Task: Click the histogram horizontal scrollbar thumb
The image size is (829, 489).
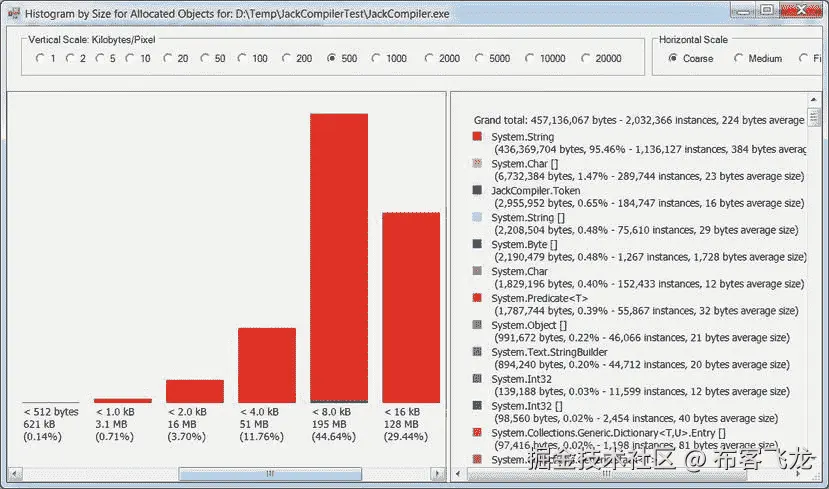Action: pyautogui.click(x=270, y=474)
